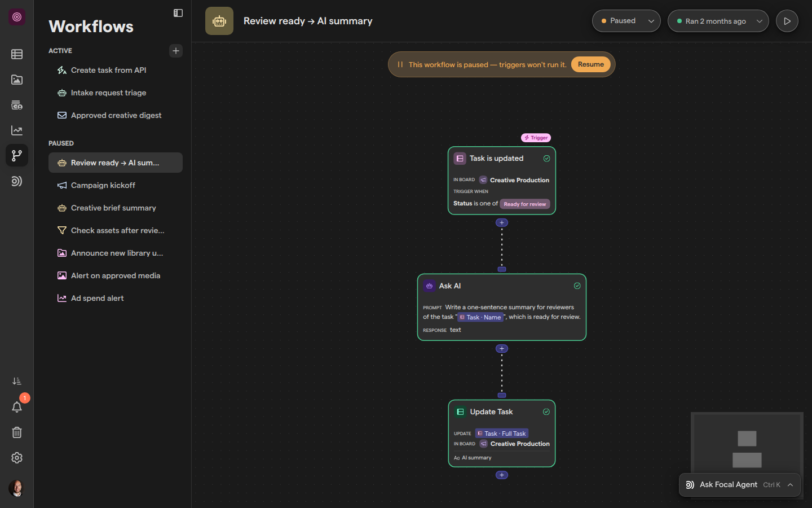Select Ad spend alert workflow

pos(116,298)
